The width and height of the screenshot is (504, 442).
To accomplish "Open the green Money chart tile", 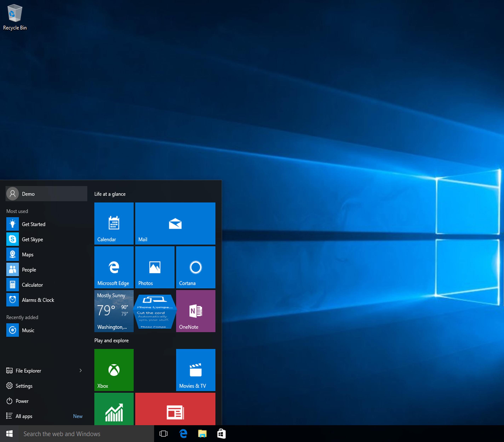I will (114, 409).
